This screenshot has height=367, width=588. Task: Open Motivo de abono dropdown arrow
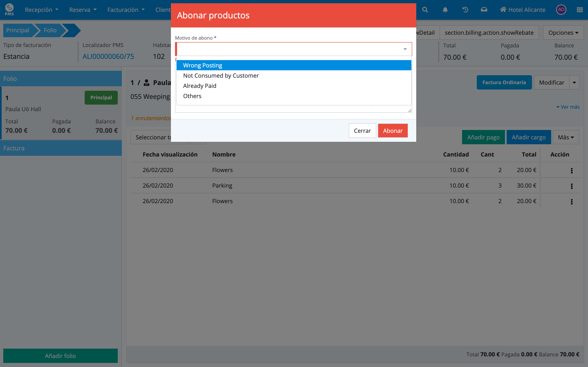pos(405,49)
